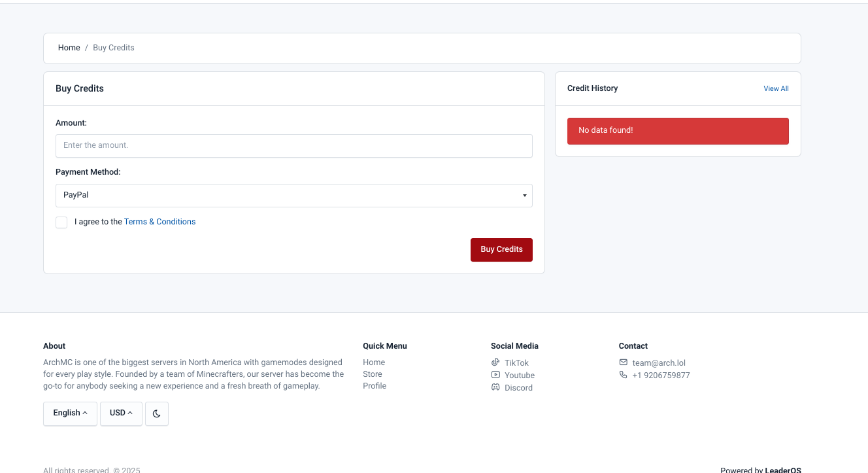Click the email envelope icon in Contact
Viewport: 868px width, 473px height.
[623, 362]
